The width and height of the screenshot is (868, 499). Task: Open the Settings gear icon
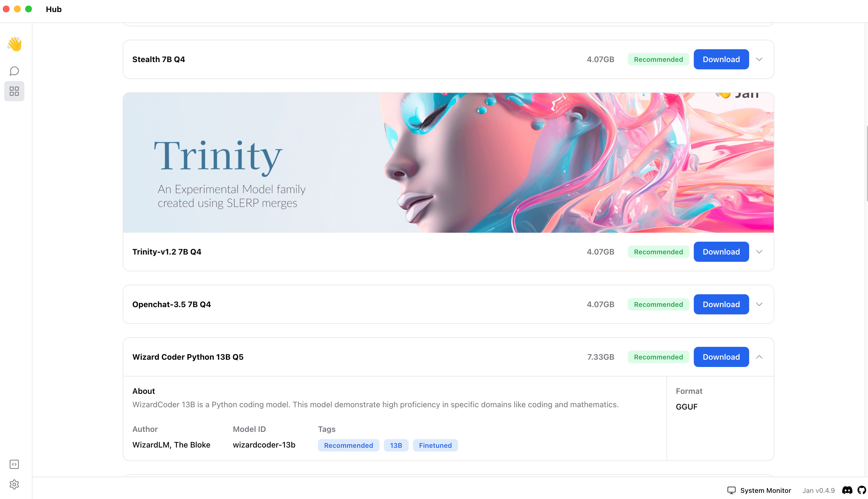tap(14, 484)
